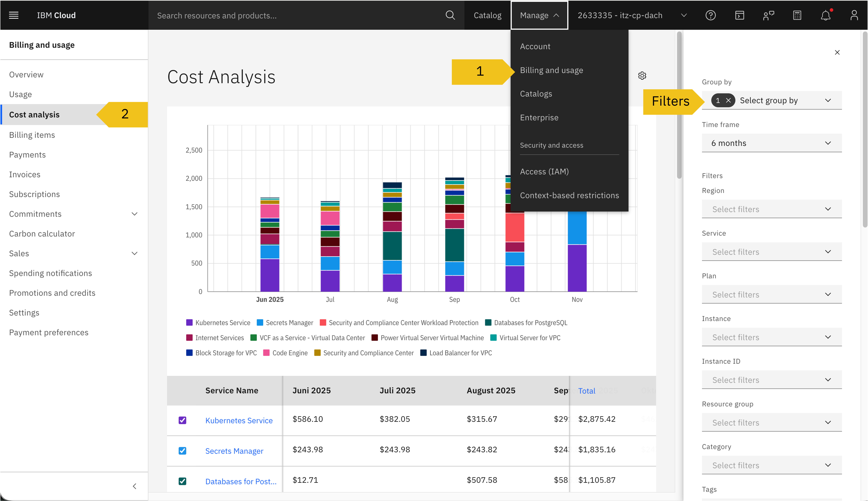
Task: Uncheck the Secrets Manager table row
Action: (182, 451)
